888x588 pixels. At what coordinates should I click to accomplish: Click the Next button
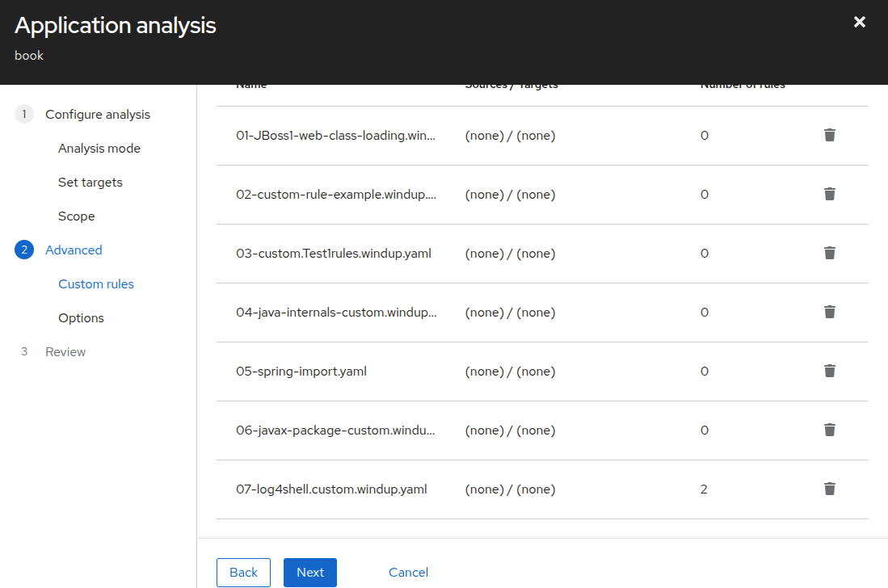click(x=310, y=573)
